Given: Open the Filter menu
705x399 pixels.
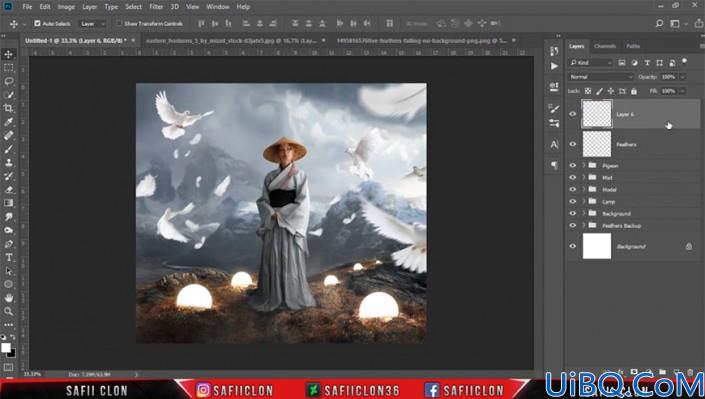Looking at the screenshot, I should 156,7.
